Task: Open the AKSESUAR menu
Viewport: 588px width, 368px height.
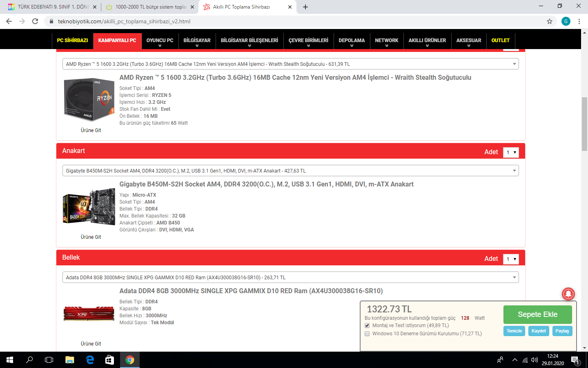Action: (x=469, y=41)
